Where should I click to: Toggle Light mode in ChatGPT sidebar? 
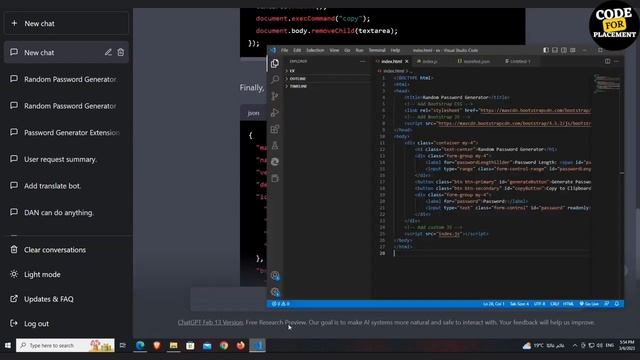42,274
